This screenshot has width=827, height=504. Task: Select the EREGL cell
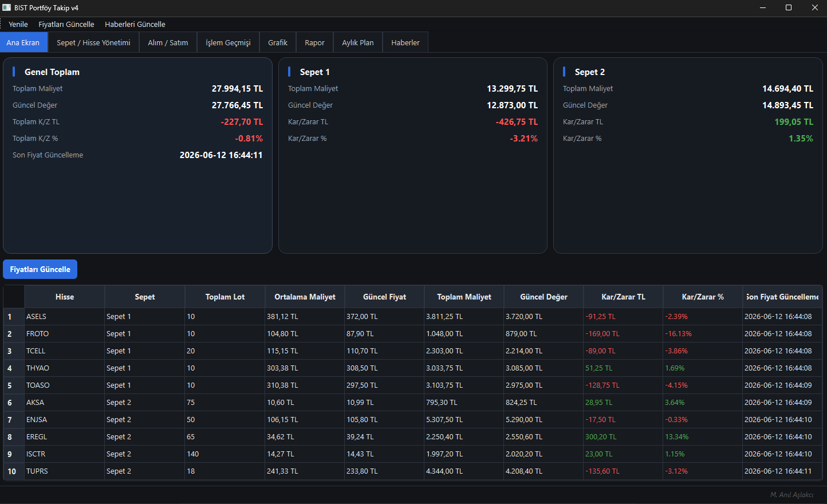coord(65,437)
